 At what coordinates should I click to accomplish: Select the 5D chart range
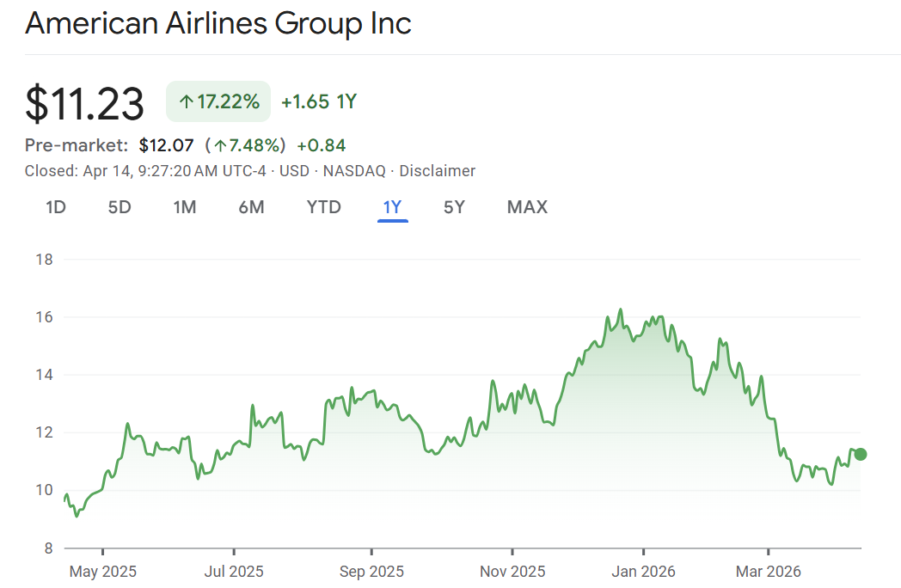pyautogui.click(x=120, y=207)
